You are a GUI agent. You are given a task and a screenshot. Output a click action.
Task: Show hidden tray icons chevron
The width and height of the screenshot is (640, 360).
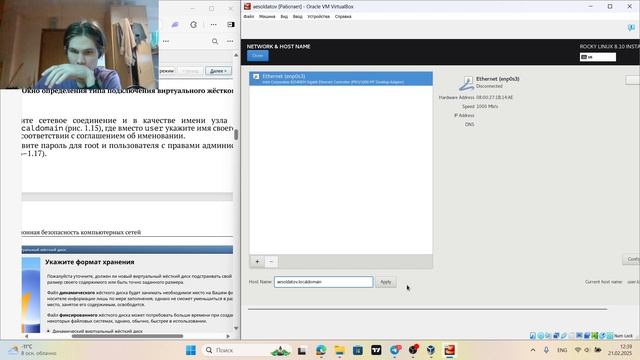533,350
